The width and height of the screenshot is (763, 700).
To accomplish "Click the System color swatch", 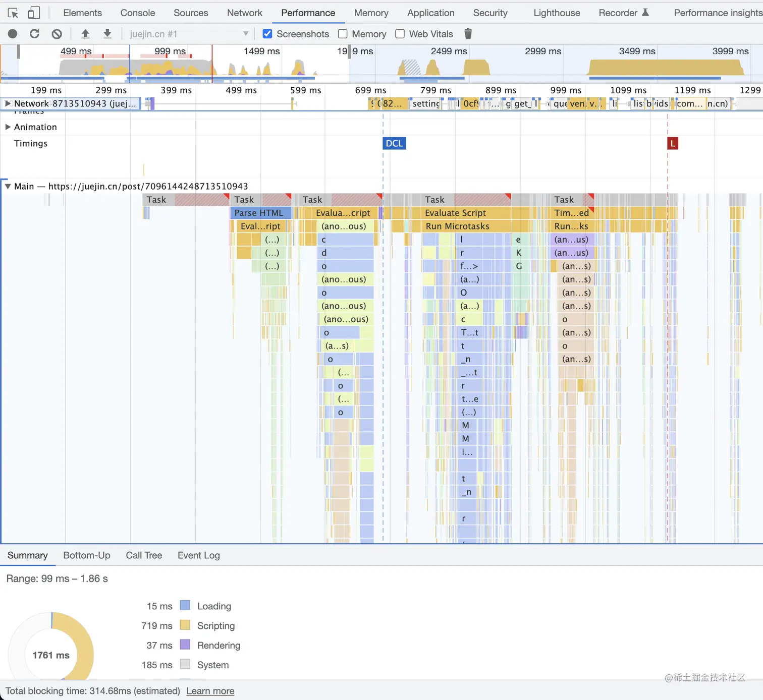I will pos(185,665).
